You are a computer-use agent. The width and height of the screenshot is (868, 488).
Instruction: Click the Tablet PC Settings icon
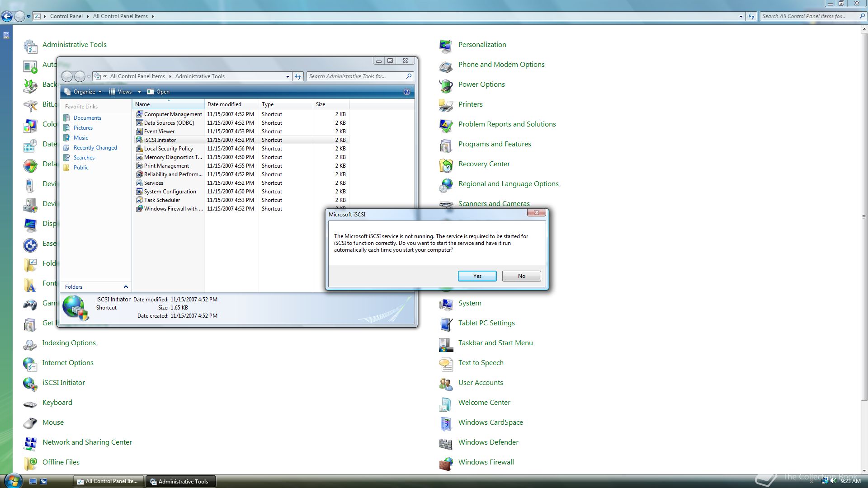[x=446, y=324]
